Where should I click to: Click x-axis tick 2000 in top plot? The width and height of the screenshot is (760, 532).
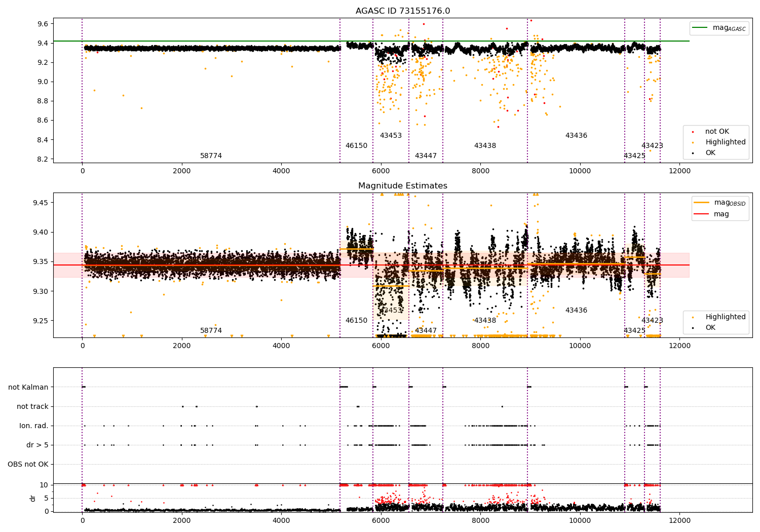182,171
